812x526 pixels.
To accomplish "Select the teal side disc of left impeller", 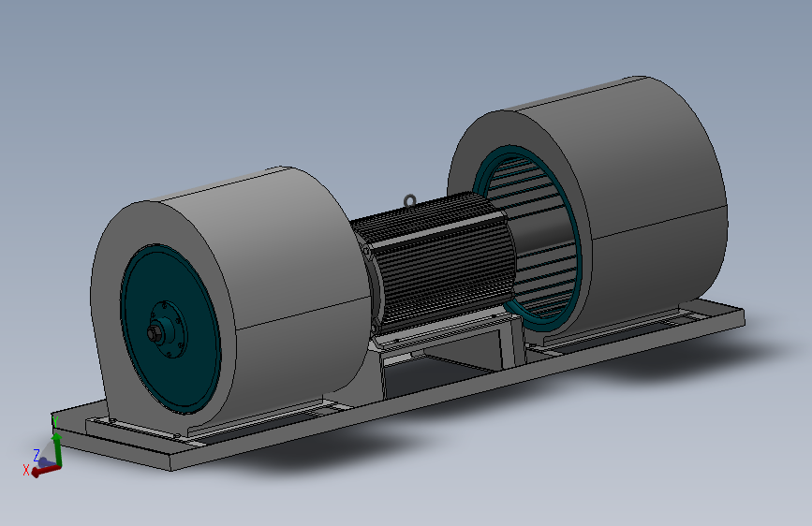I will (x=170, y=329).
